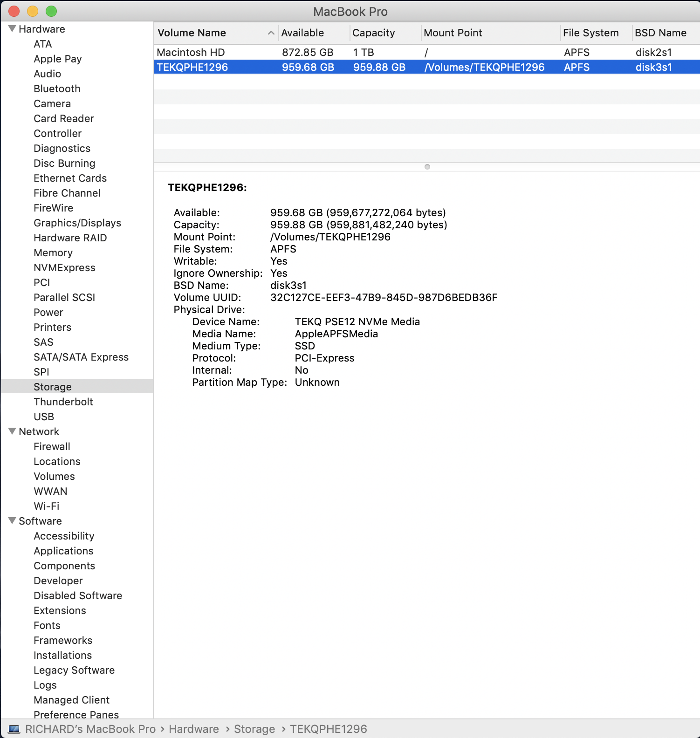Select Controller in the sidebar
Image resolution: width=700 pixels, height=738 pixels.
57,133
